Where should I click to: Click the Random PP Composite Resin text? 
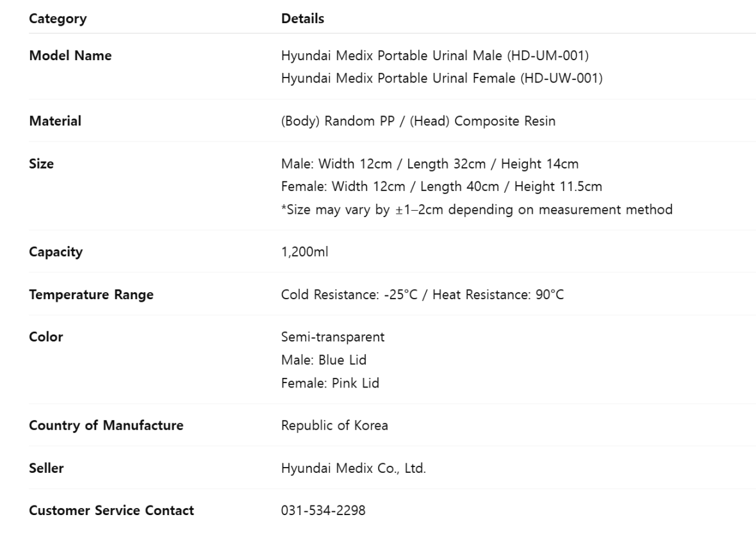(418, 121)
